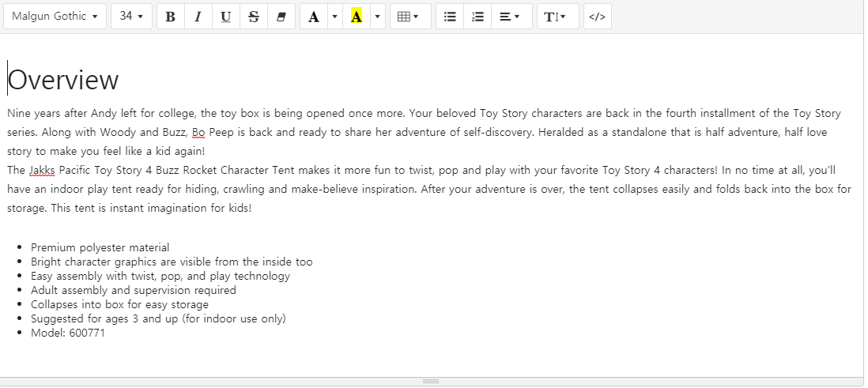Click the misspelled word Jakks

tap(42, 170)
